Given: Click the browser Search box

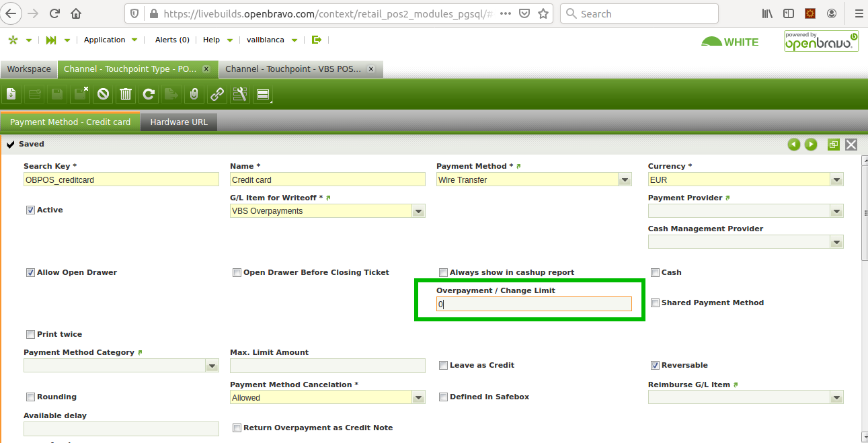Looking at the screenshot, I should tap(639, 13).
